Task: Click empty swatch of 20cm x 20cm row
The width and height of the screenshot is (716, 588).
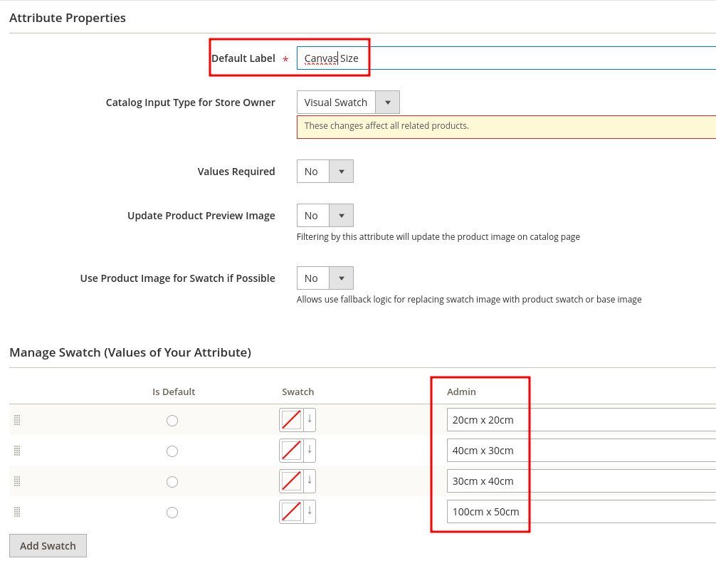Action: click(x=291, y=420)
